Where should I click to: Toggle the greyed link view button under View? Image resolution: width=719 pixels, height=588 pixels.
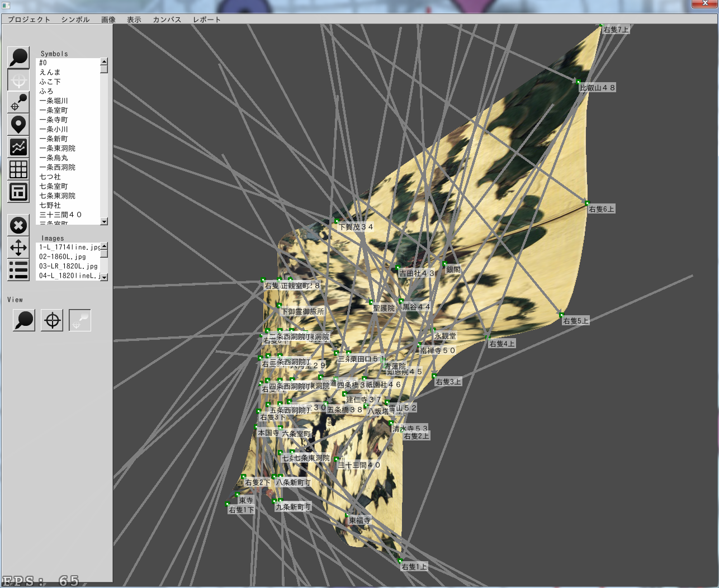click(x=80, y=320)
